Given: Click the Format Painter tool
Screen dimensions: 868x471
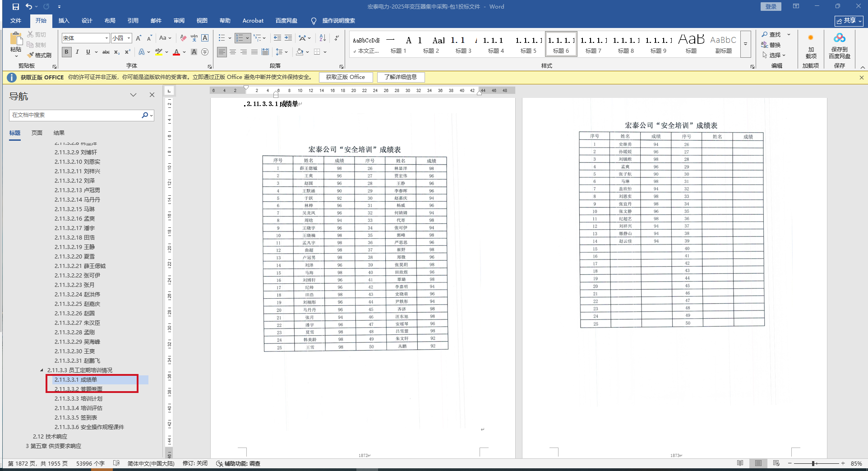Looking at the screenshot, I should pos(39,55).
